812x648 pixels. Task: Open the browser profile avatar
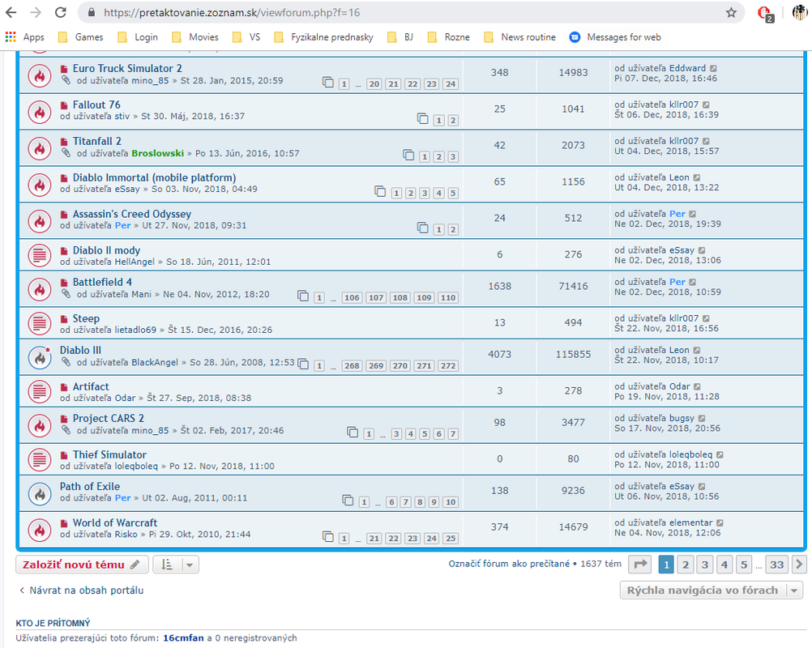click(800, 12)
